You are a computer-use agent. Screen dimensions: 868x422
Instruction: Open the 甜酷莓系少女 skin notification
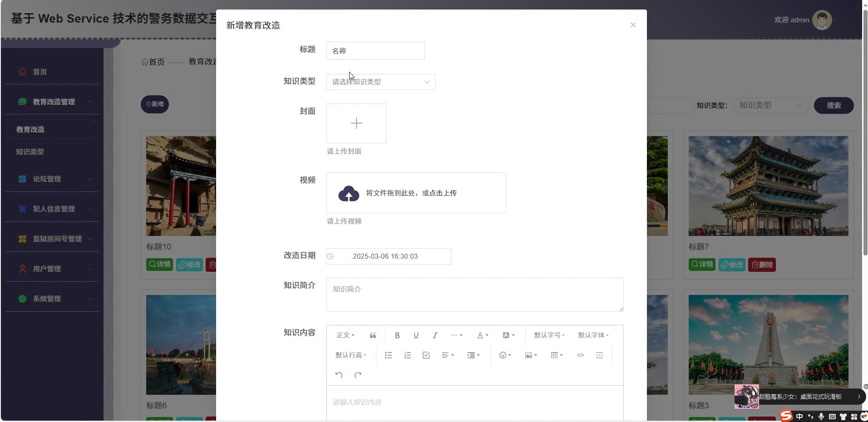click(x=799, y=397)
